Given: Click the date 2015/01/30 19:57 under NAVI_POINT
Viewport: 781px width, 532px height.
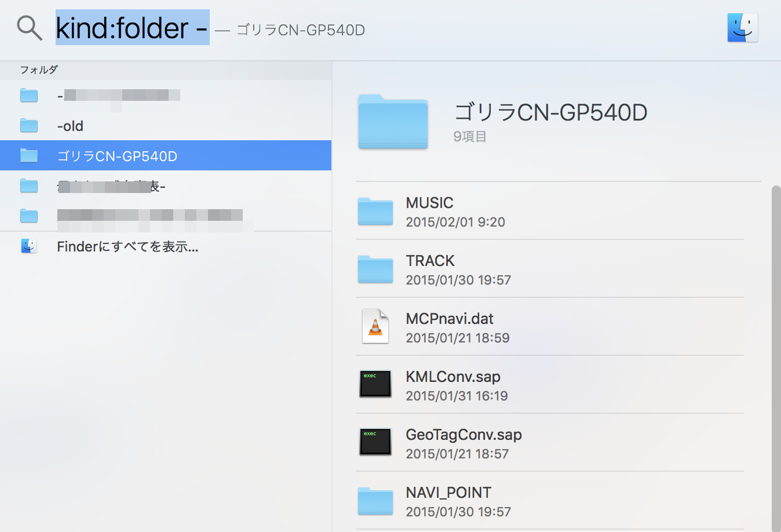Looking at the screenshot, I should (x=458, y=512).
